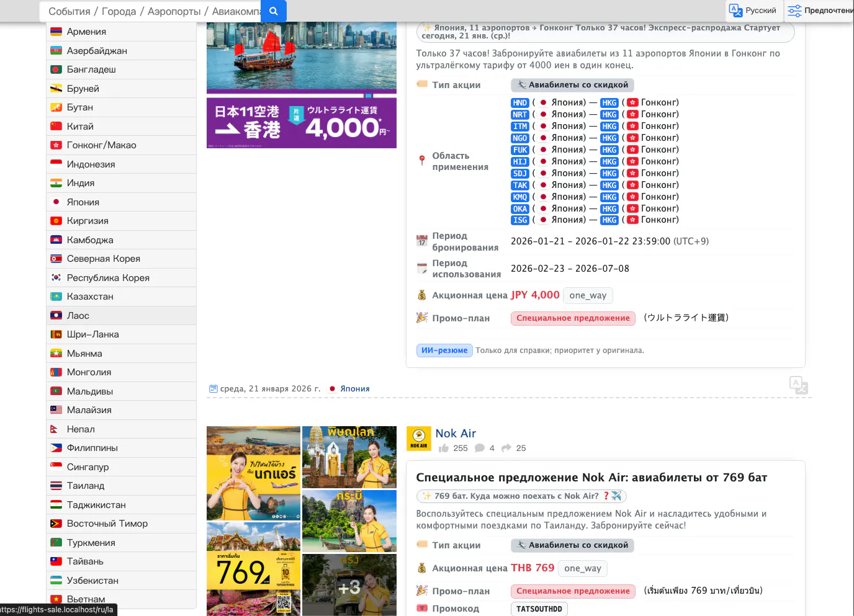Open the Nok Air นกแอร์ heart-pose photo
This screenshot has height=616, width=854.
click(x=253, y=473)
